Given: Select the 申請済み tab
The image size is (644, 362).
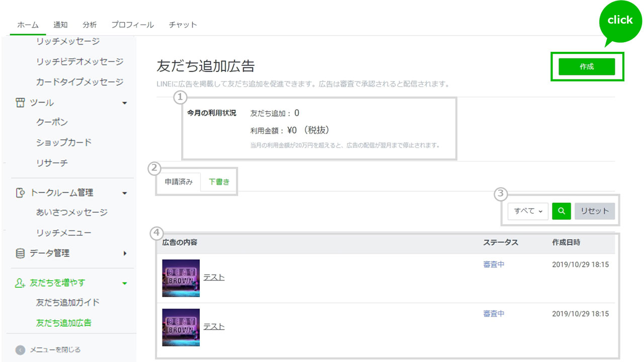Looking at the screenshot, I should pos(179,182).
